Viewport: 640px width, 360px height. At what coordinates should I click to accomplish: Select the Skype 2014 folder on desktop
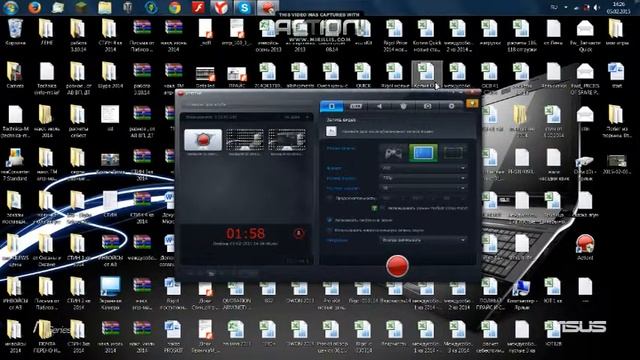pyautogui.click(x=110, y=75)
